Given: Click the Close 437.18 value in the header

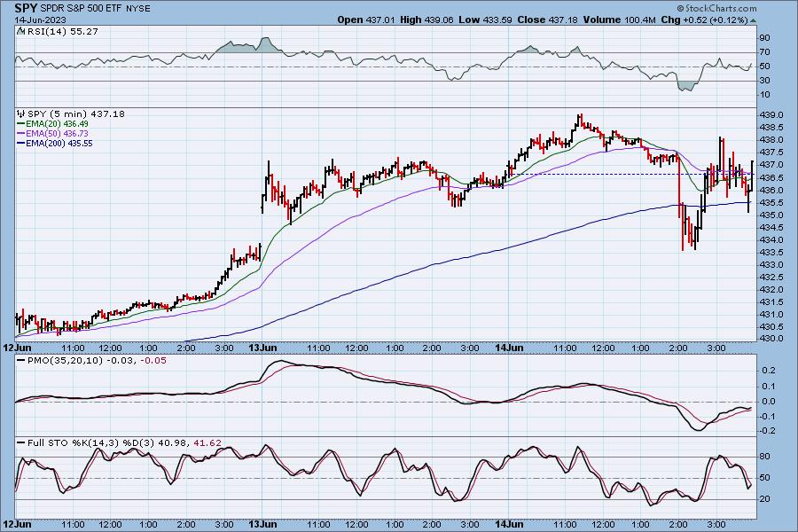Looking at the screenshot, I should (x=548, y=20).
